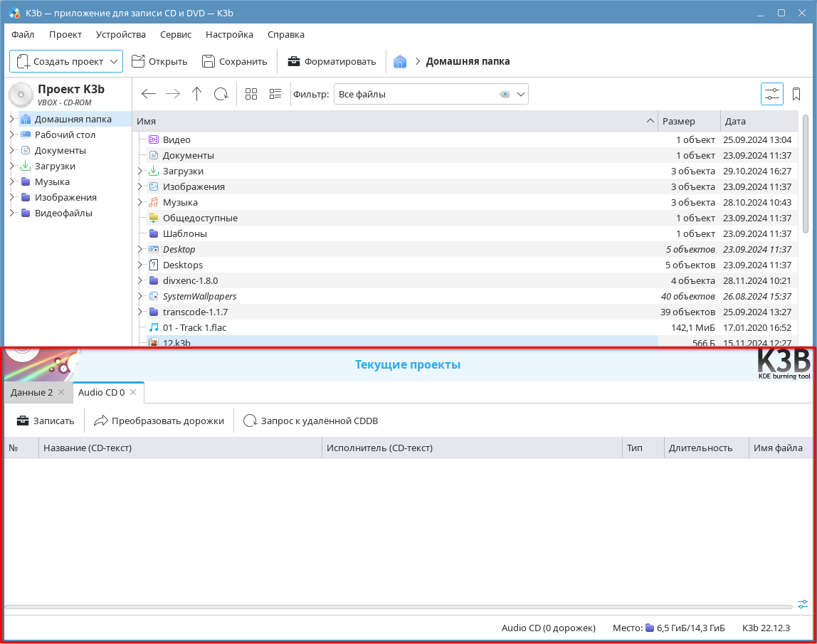Open the Create Project dropdown
Viewport: 817px width, 644px height.
click(66, 61)
